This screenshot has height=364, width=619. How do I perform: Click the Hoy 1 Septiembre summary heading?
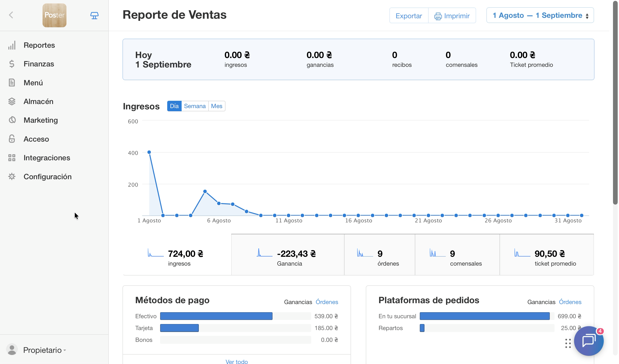(x=163, y=60)
